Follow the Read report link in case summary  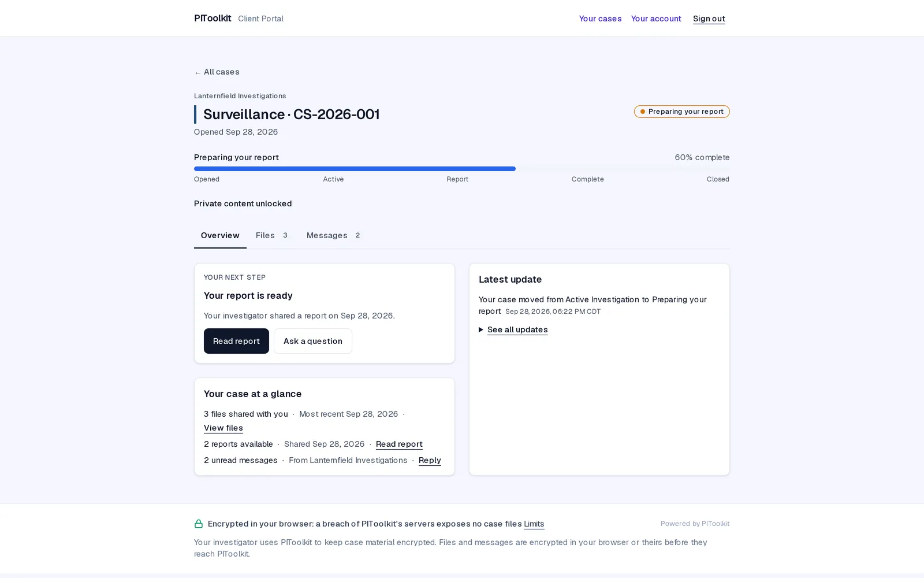pyautogui.click(x=399, y=444)
